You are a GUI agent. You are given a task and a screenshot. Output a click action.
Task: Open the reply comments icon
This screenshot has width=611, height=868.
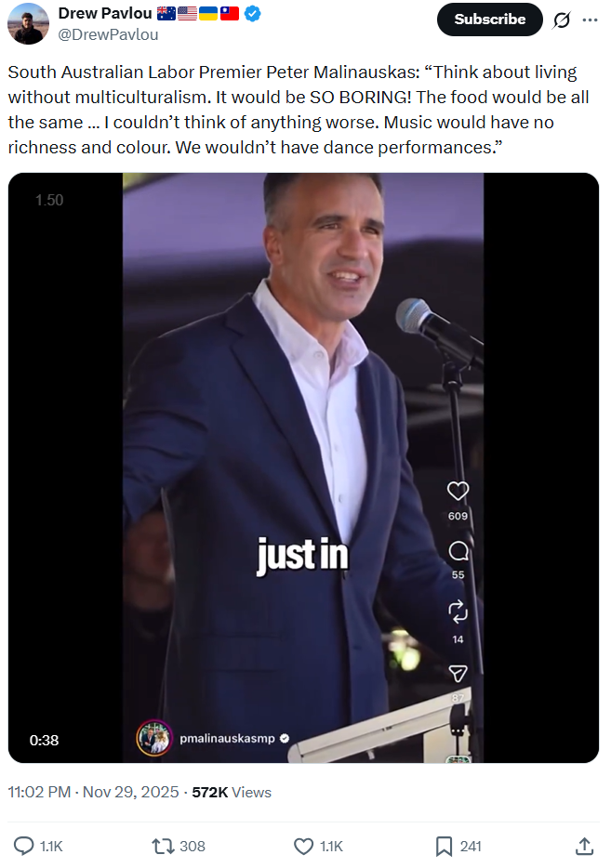(x=24, y=846)
